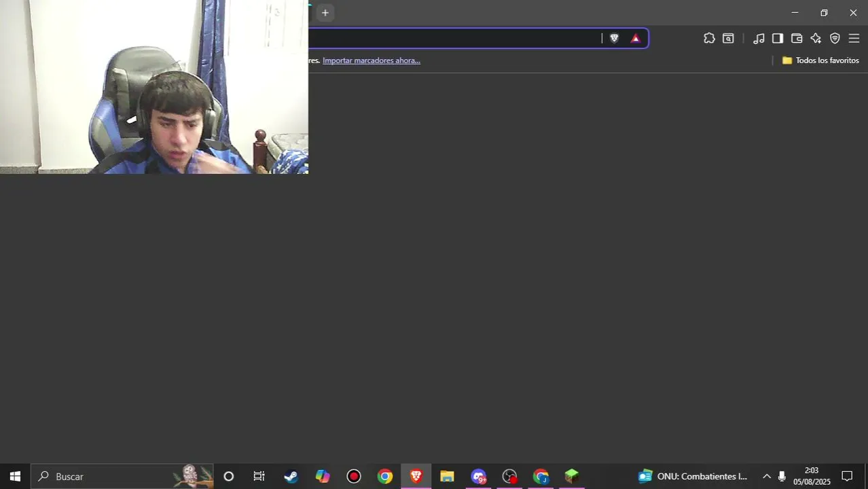Viewport: 868px width, 489px height.
Task: Open Google Chrome next to the record app
Action: [x=385, y=476]
